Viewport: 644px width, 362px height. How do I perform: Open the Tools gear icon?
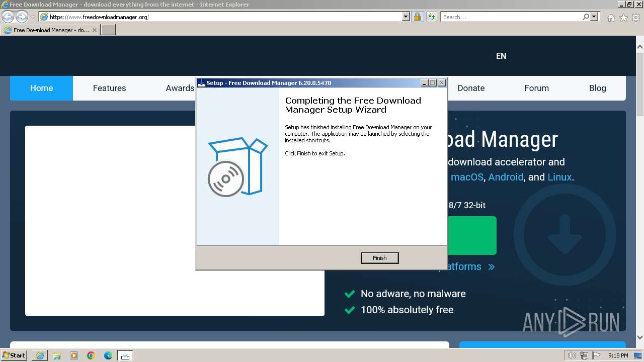636,18
